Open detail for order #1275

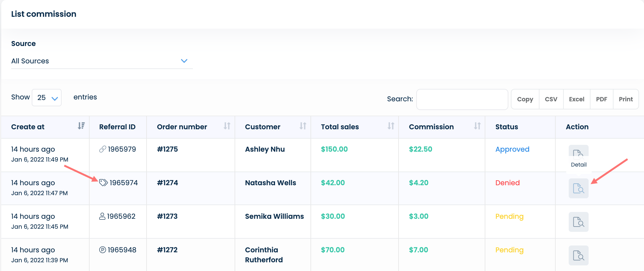click(578, 152)
